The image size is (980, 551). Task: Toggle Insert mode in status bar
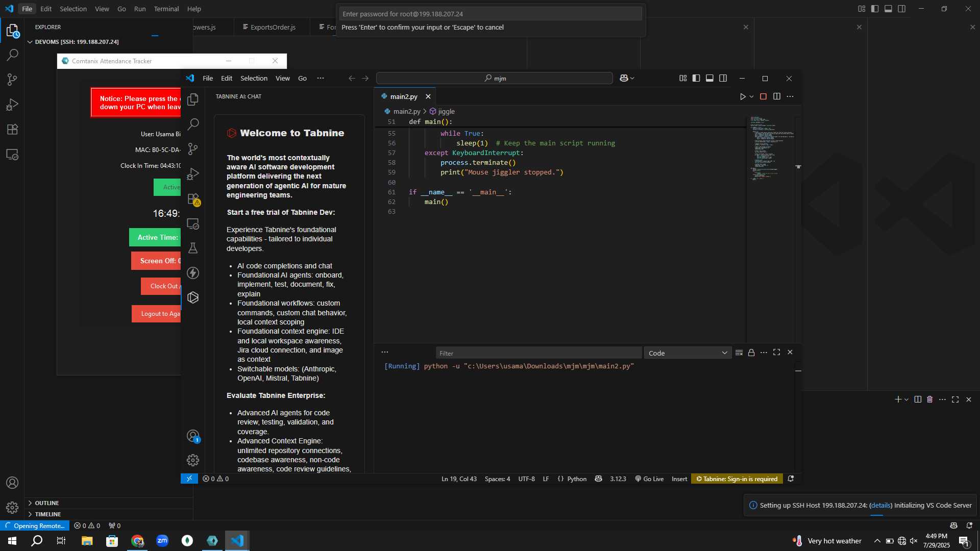679,479
